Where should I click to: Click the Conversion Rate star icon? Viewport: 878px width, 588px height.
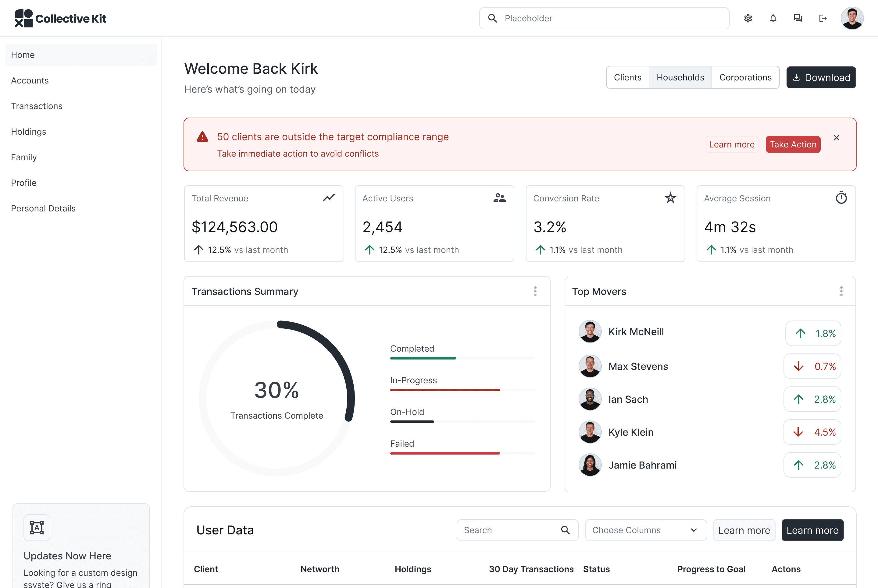tap(670, 198)
